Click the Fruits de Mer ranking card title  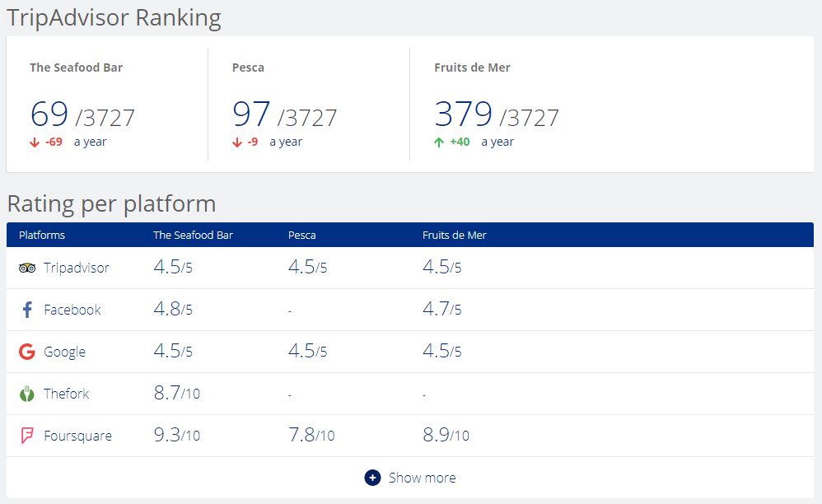[472, 68]
